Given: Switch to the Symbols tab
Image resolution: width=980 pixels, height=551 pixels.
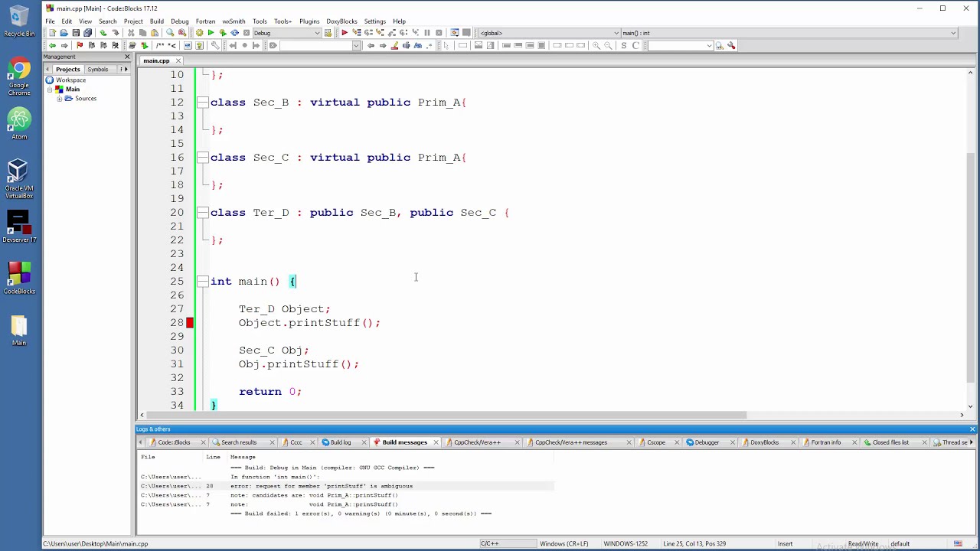Looking at the screenshot, I should tap(98, 69).
